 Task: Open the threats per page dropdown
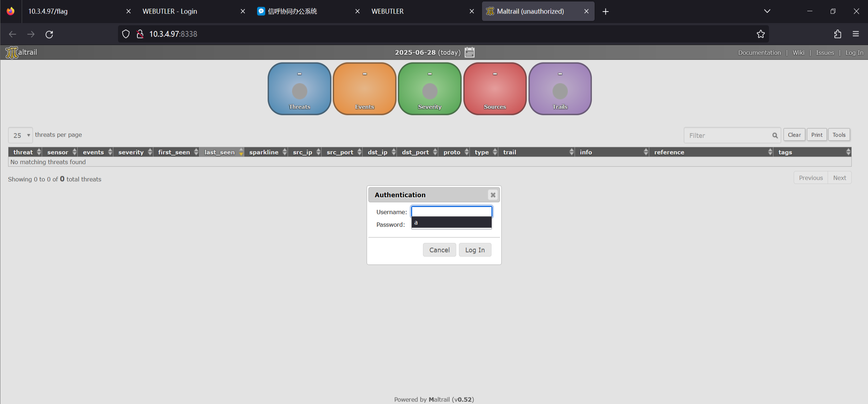tap(20, 135)
